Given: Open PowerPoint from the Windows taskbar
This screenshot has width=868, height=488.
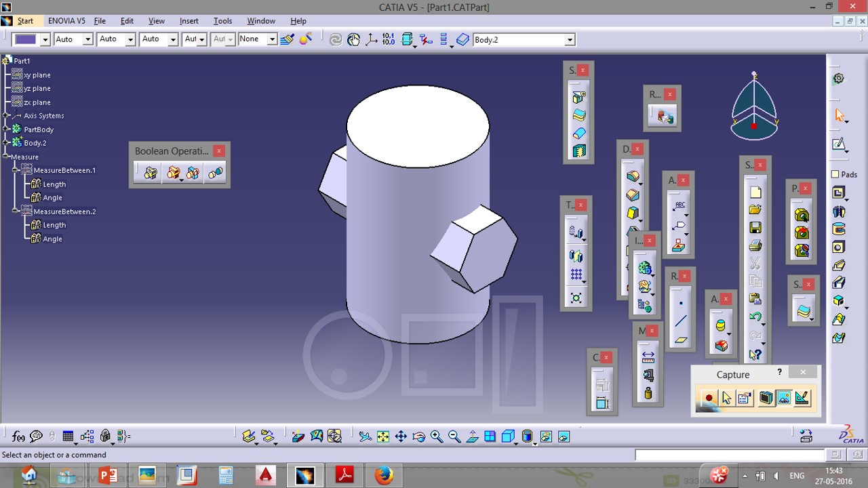Looking at the screenshot, I should (x=108, y=475).
